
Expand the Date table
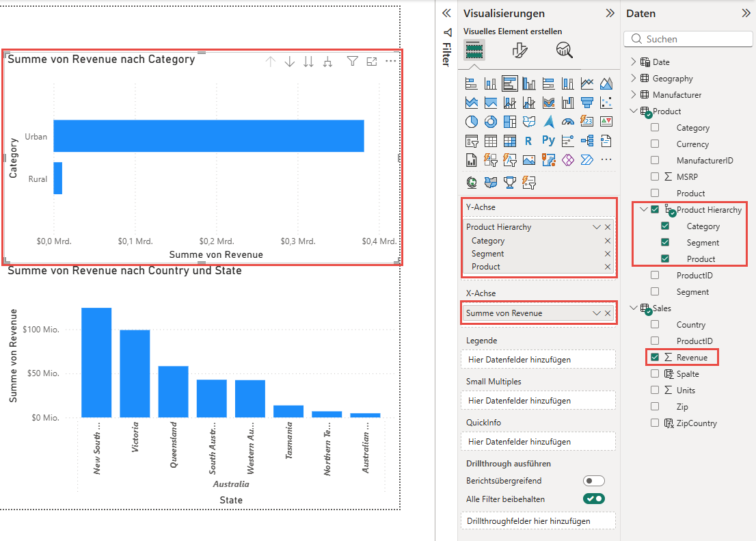tap(634, 62)
